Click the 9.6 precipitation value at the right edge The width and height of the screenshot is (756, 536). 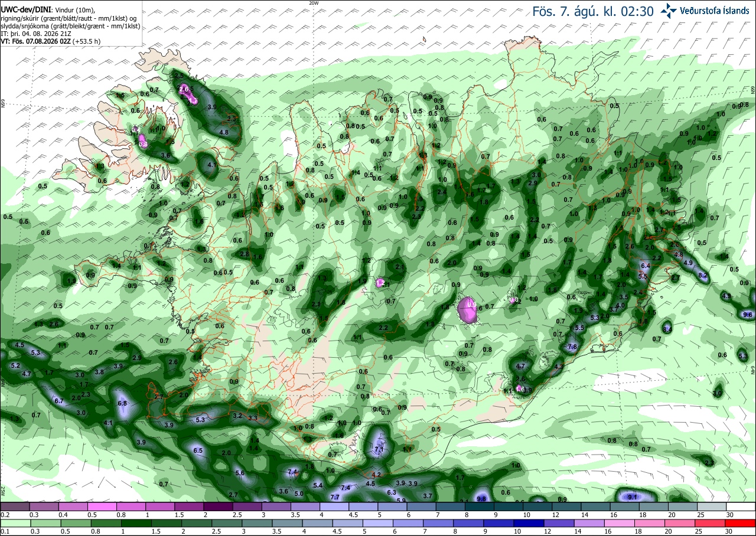[748, 315]
